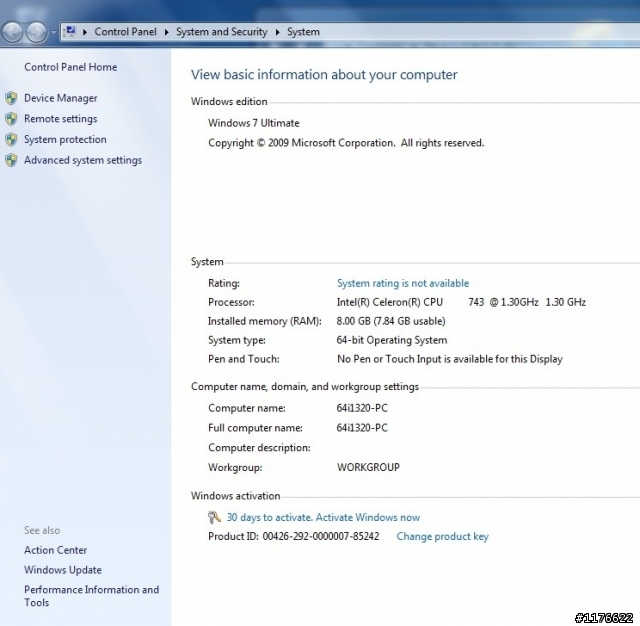Open System protection link
The width and height of the screenshot is (640, 626).
pyautogui.click(x=65, y=140)
